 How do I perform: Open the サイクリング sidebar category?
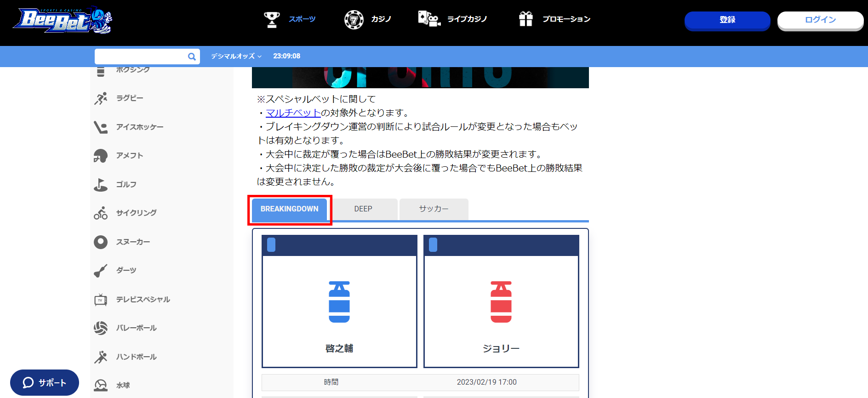click(x=136, y=213)
